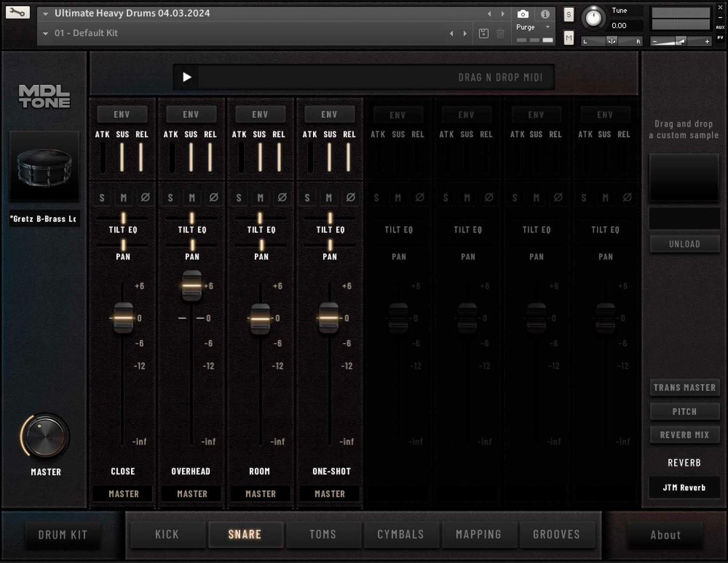Viewport: 728px width, 563px height.
Task: Open the Gretz B-Brass snare selector
Action: coord(44,219)
